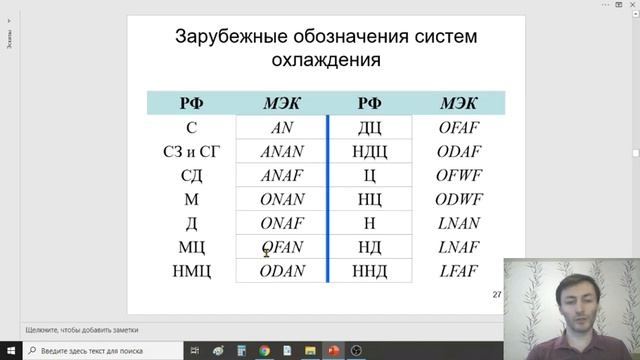Select the table cell СЗ и СГ
Image resolution: width=640 pixels, height=360 pixels.
[191, 151]
